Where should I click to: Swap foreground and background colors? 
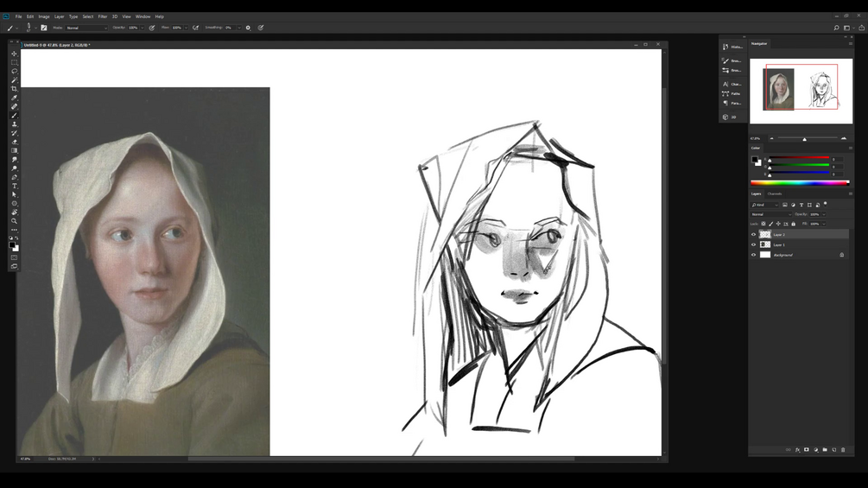[17, 238]
